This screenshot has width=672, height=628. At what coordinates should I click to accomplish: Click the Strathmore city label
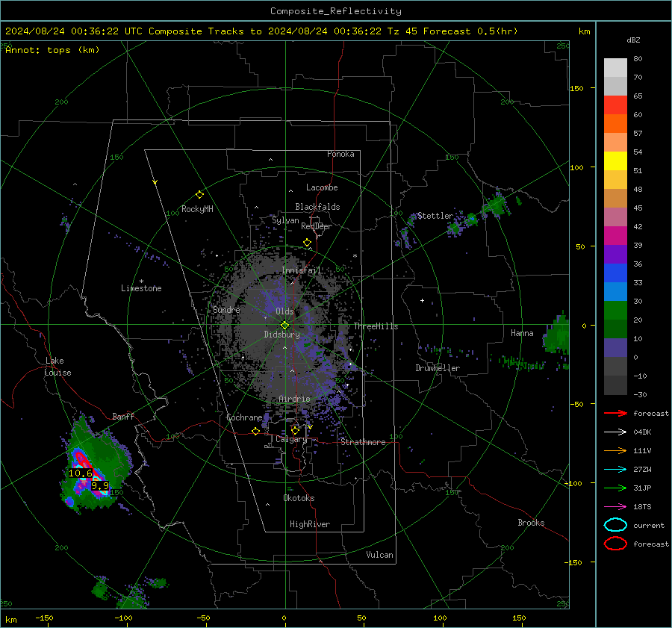(x=363, y=442)
